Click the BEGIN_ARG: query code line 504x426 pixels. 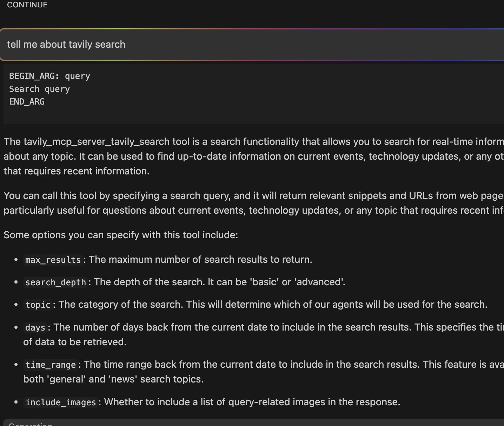pos(49,76)
